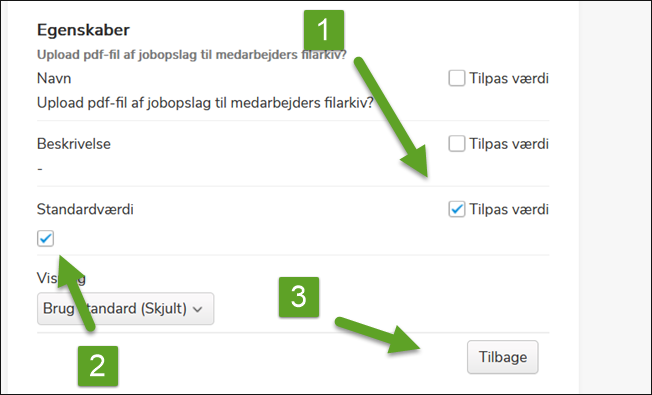652x395 pixels.
Task: Enable Tilpas værdi checkbox for Navn
Action: (x=457, y=78)
